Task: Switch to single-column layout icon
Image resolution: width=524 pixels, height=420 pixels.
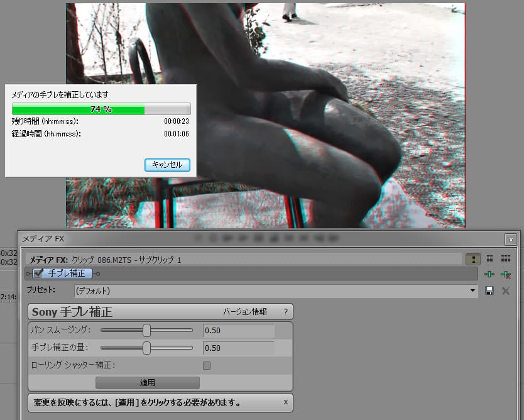Action: 473,259
